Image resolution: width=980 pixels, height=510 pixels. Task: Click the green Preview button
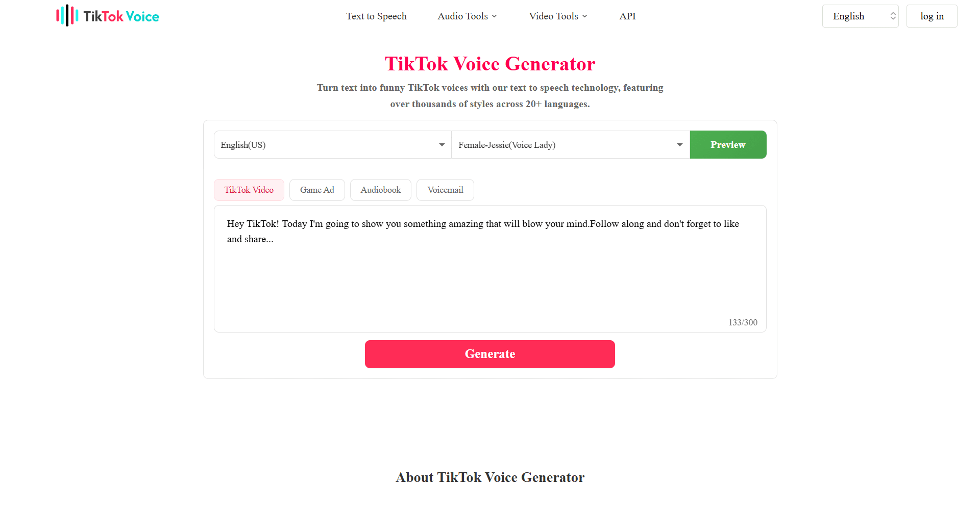click(x=728, y=145)
